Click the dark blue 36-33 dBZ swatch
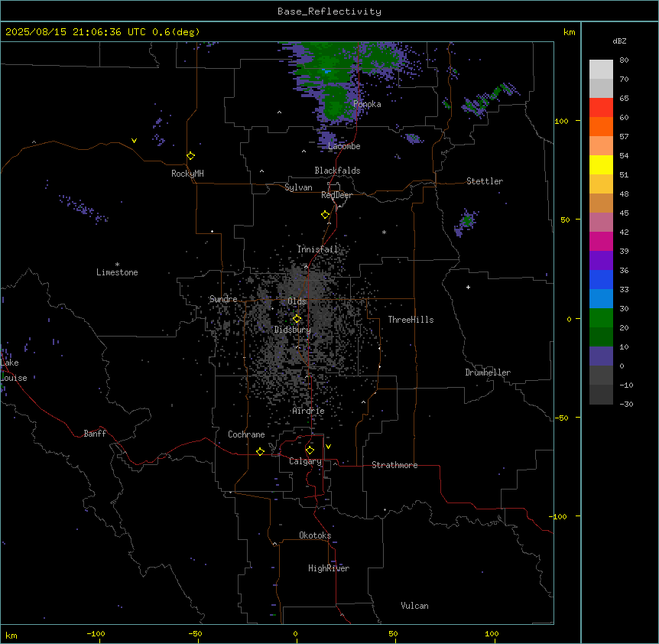This screenshot has height=644, width=659. (601, 279)
